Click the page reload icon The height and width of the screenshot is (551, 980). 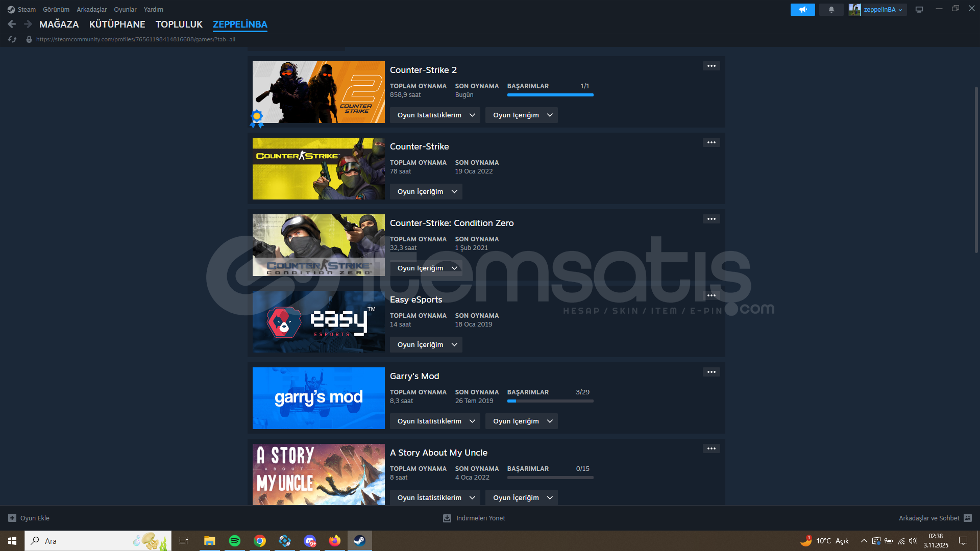[x=12, y=39]
